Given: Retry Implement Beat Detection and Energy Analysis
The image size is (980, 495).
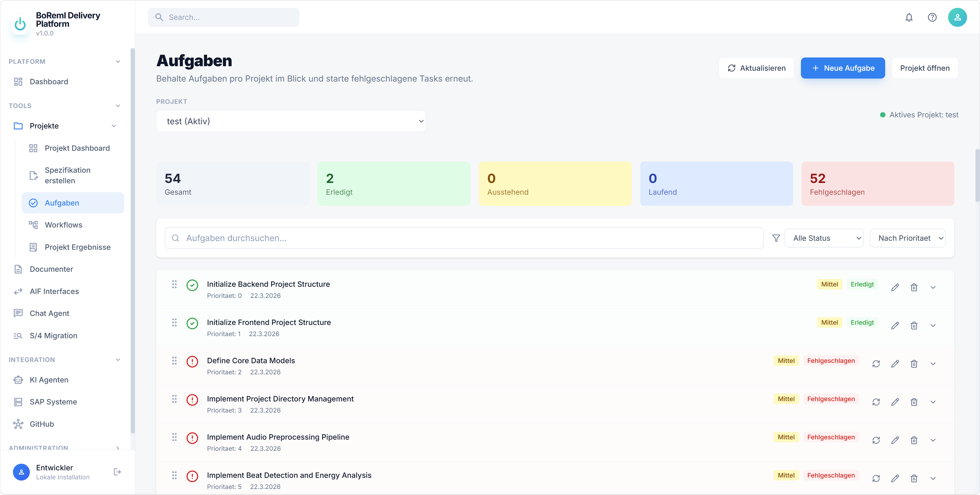Looking at the screenshot, I should pyautogui.click(x=876, y=478).
